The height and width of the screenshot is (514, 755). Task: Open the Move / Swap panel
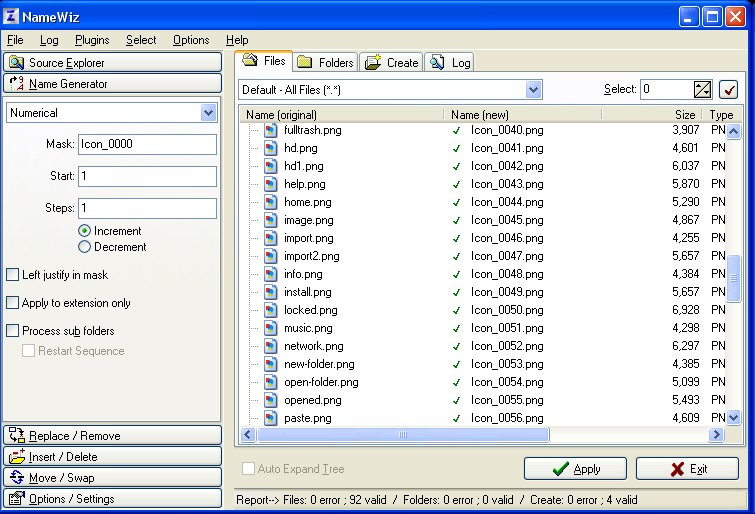click(x=112, y=477)
